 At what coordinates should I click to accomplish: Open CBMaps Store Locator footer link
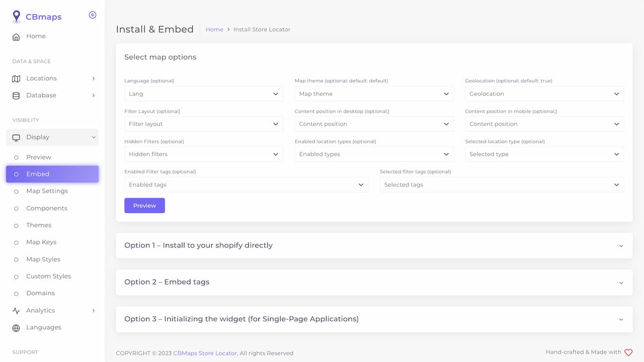205,353
